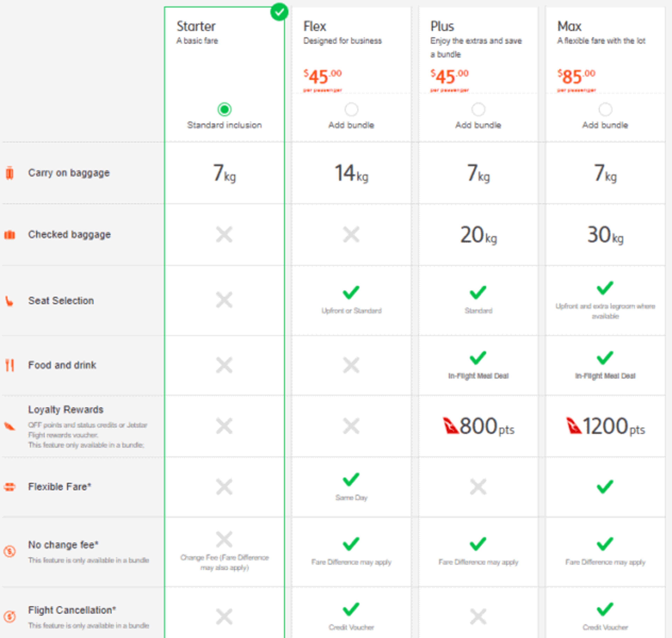Click the green selected checkmark badge on Starter
This screenshot has height=638, width=672.
click(279, 12)
